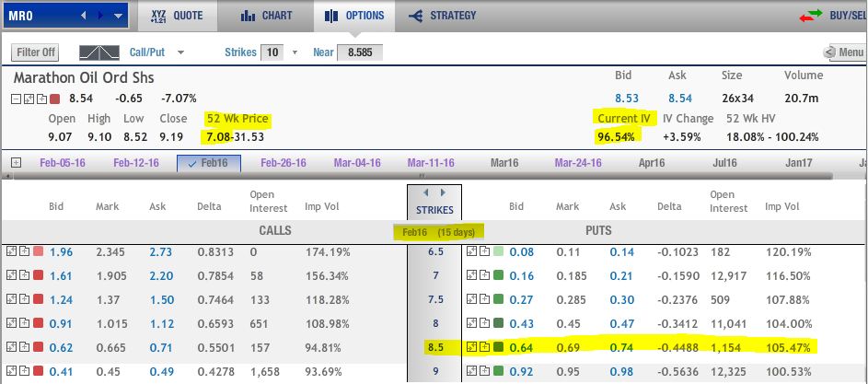Open the Strategy tab

pos(443,16)
